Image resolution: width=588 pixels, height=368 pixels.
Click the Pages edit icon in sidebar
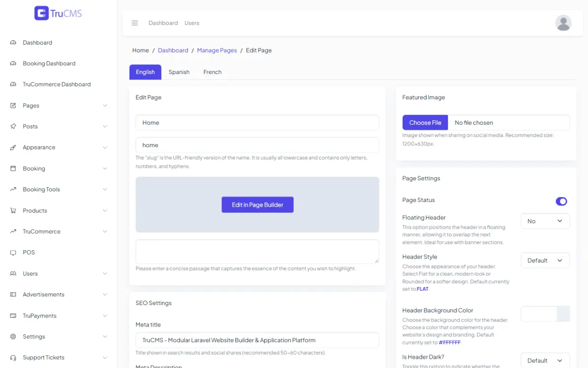click(13, 105)
